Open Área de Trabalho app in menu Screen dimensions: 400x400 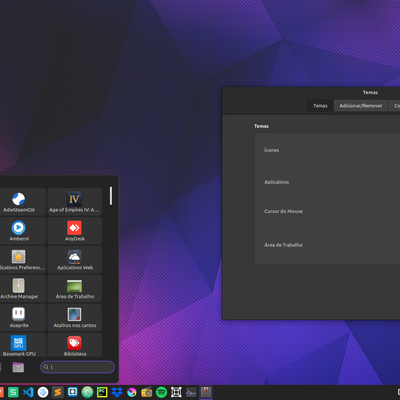74,289
